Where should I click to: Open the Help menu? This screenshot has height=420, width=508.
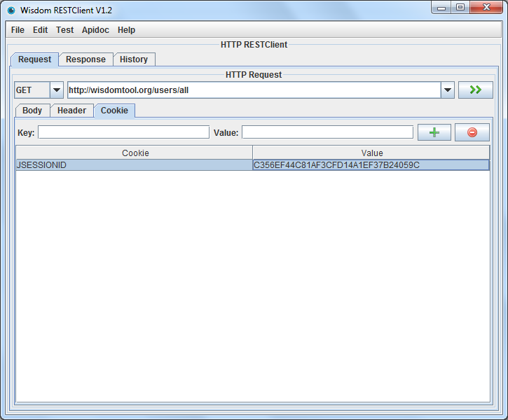pyautogui.click(x=126, y=30)
